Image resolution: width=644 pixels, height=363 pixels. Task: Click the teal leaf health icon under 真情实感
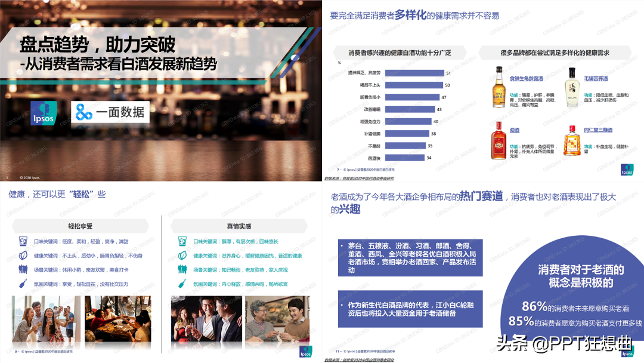(182, 256)
